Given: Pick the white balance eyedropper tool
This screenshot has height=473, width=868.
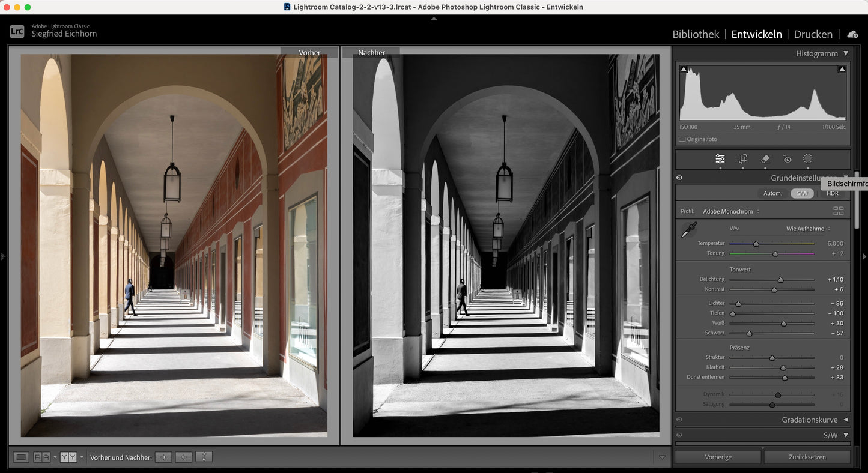Looking at the screenshot, I should click(x=689, y=230).
